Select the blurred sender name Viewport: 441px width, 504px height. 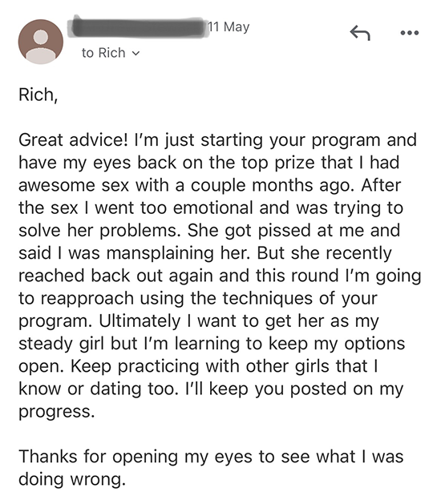tap(136, 27)
